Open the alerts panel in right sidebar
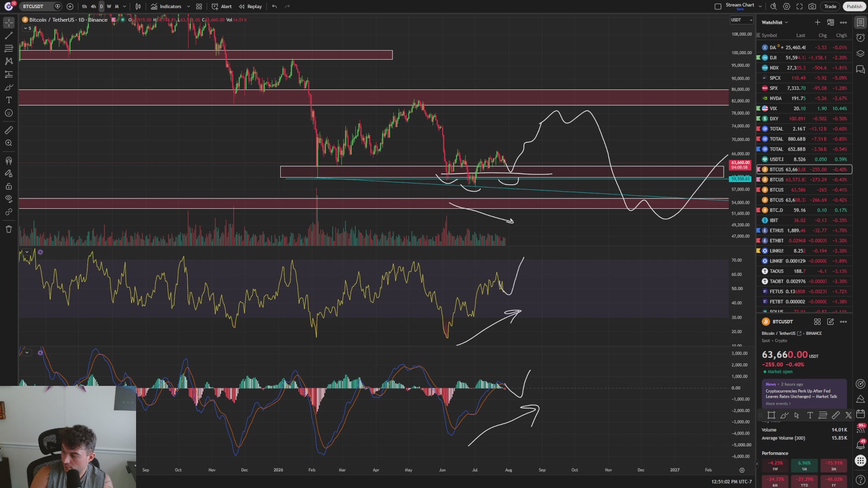868x488 pixels. pos(860,38)
